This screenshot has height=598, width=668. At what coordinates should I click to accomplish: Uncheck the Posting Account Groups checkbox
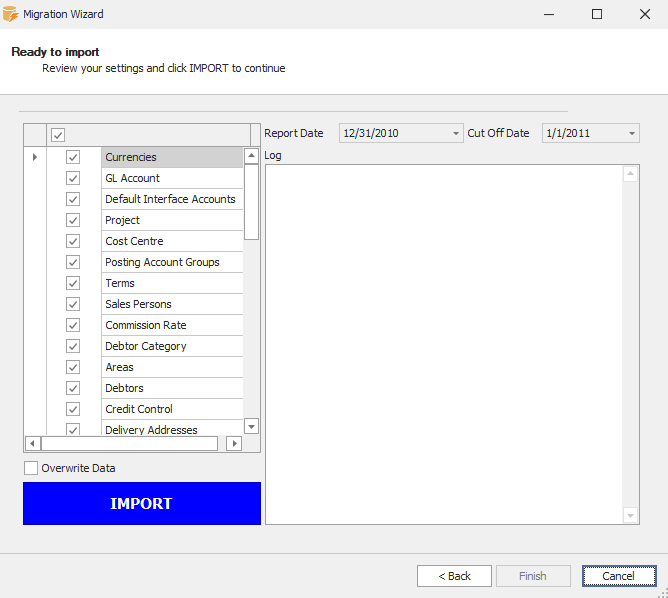point(73,262)
